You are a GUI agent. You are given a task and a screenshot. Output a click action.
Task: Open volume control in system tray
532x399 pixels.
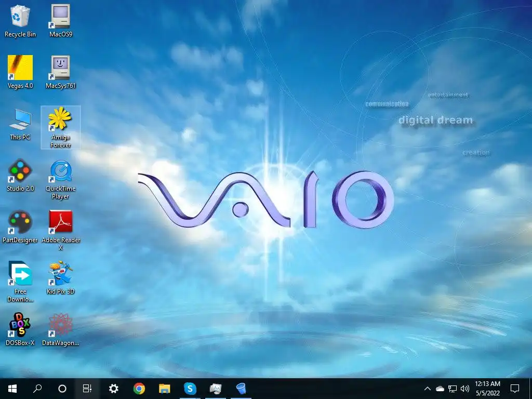465,389
